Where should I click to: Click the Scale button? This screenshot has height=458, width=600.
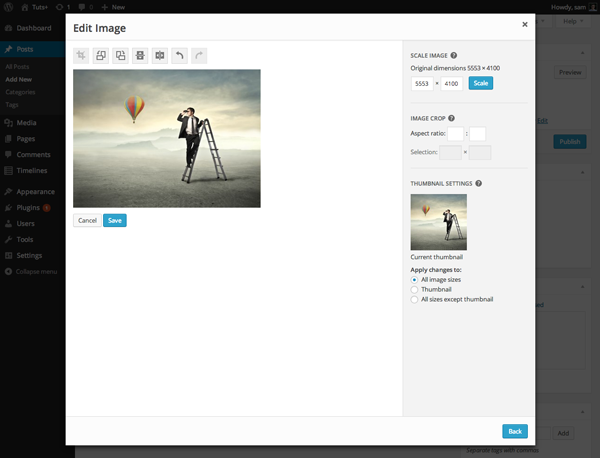(x=481, y=83)
